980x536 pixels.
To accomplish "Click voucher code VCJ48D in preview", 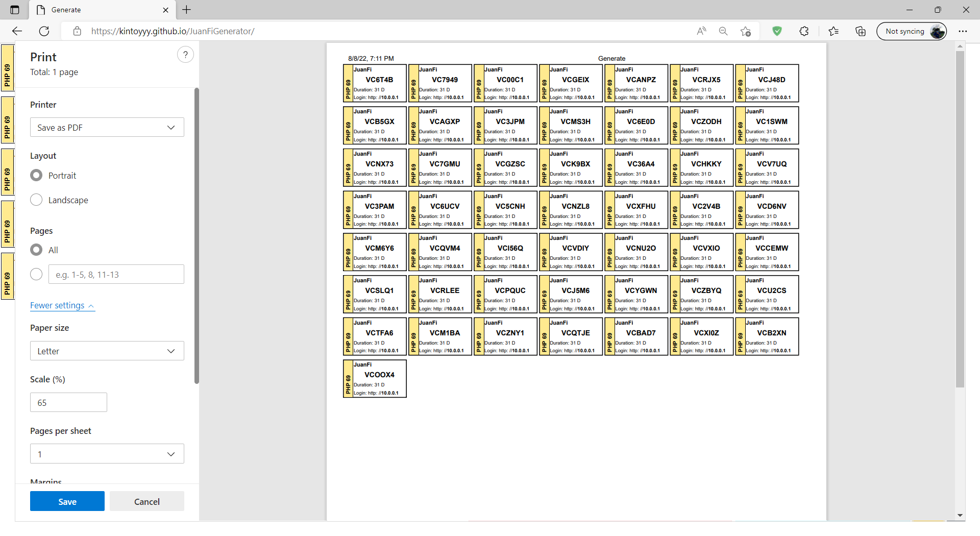I will pos(772,80).
